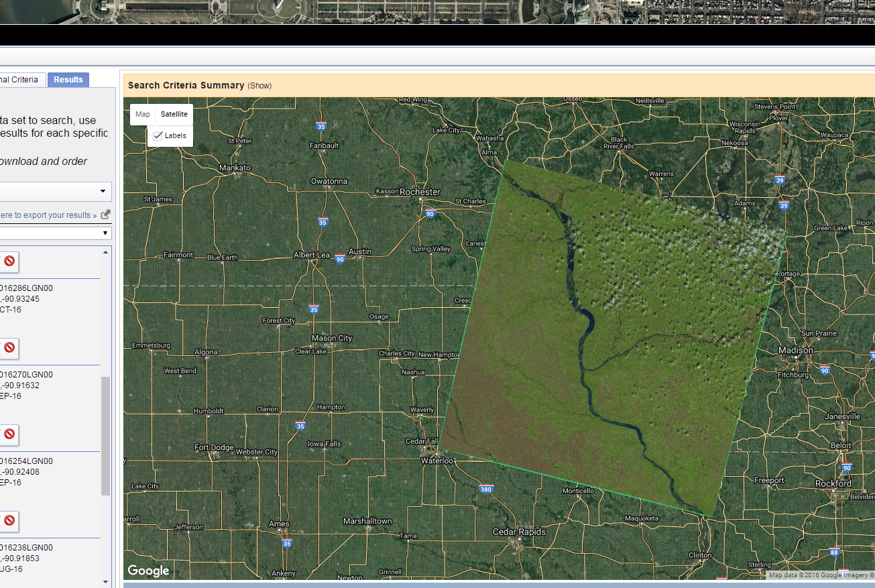Click the Madison label on the map
The height and width of the screenshot is (588, 875).
tap(796, 350)
